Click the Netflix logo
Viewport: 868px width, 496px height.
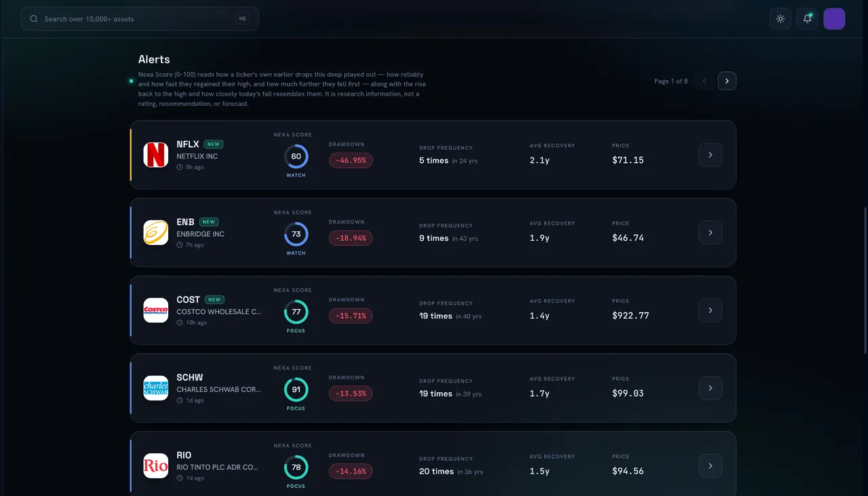[156, 155]
